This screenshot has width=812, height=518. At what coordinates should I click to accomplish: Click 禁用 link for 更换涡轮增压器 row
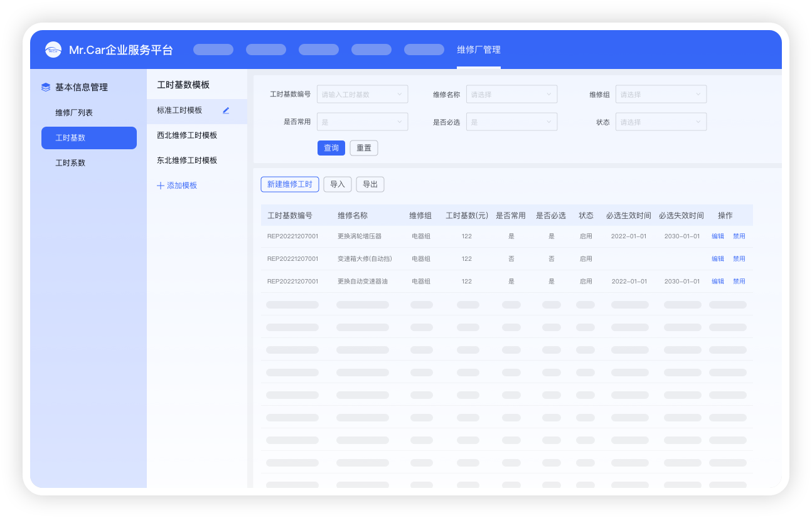coord(739,236)
